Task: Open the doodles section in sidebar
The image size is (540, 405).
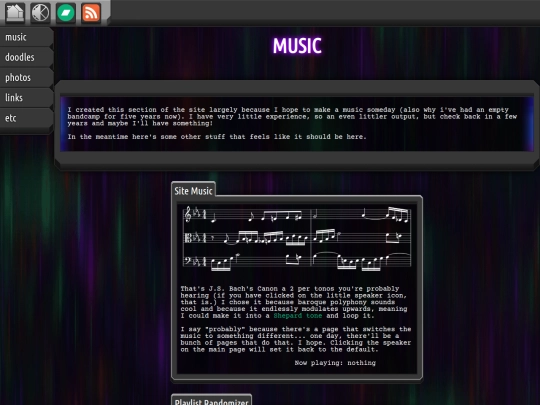Action: coord(26,57)
